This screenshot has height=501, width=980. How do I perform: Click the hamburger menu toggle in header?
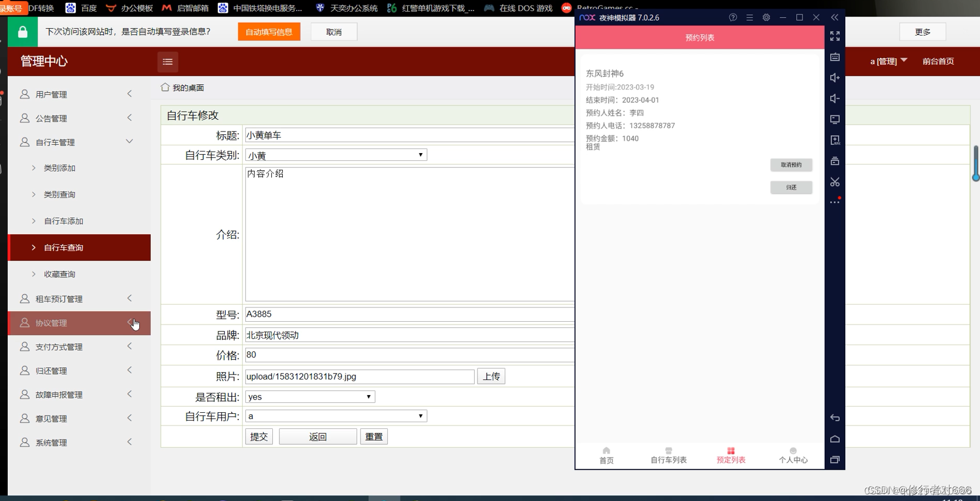pos(167,62)
